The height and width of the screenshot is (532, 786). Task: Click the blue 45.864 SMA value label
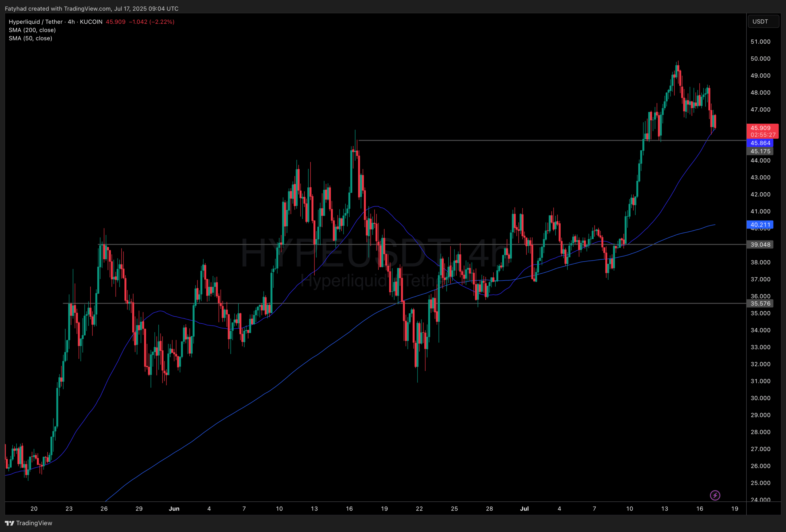[x=760, y=143]
